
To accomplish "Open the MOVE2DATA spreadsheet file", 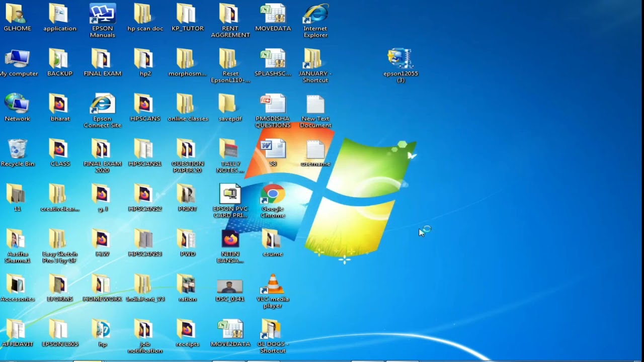I will [x=230, y=333].
